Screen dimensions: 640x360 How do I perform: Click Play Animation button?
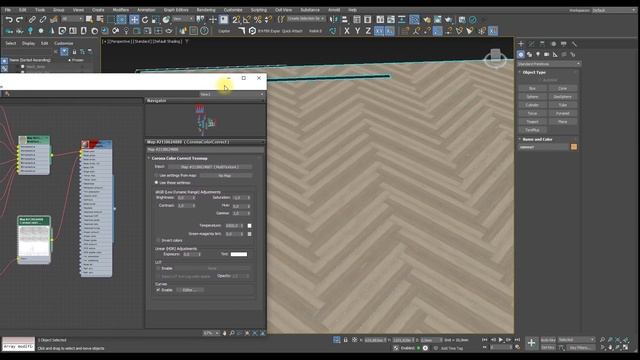click(x=501, y=340)
